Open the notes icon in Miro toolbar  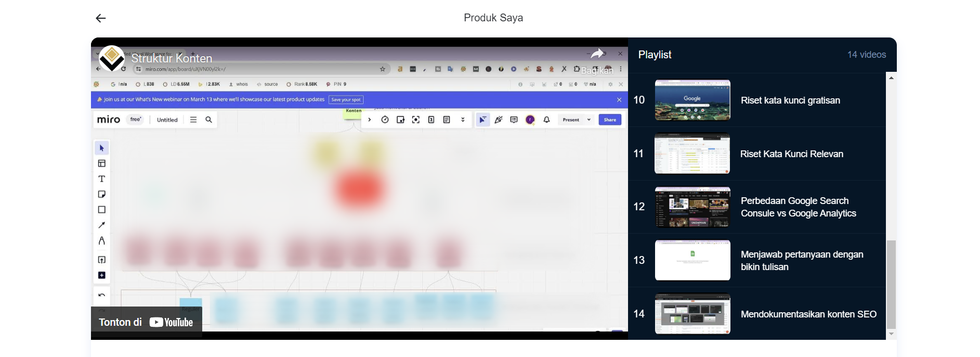(447, 120)
